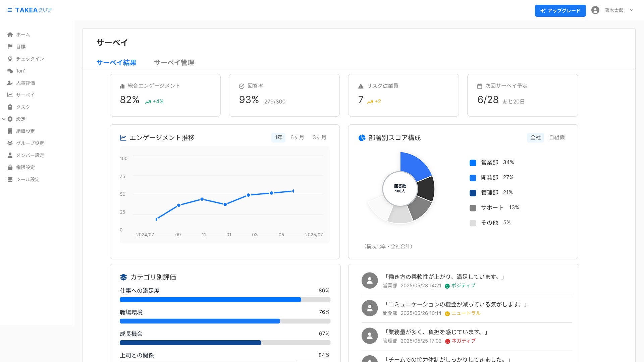
Task: Open the hamburger menu icon
Action: pos(9,10)
